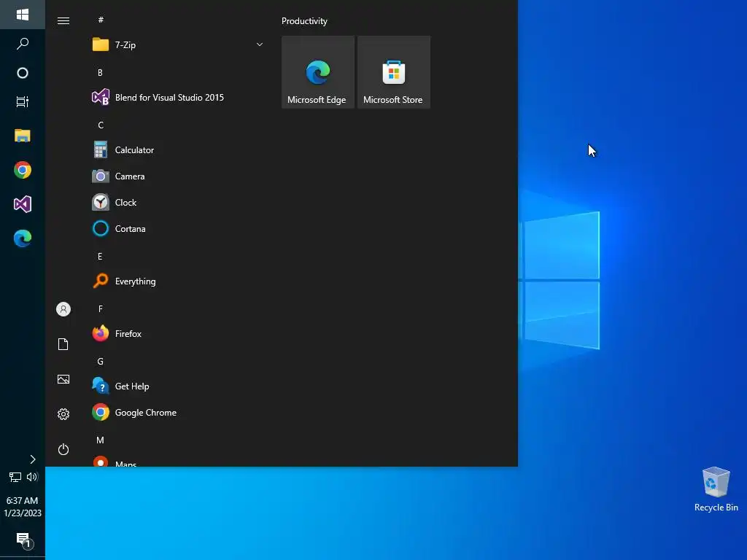747x560 pixels.
Task: Click the # letter header
Action: [x=101, y=20]
